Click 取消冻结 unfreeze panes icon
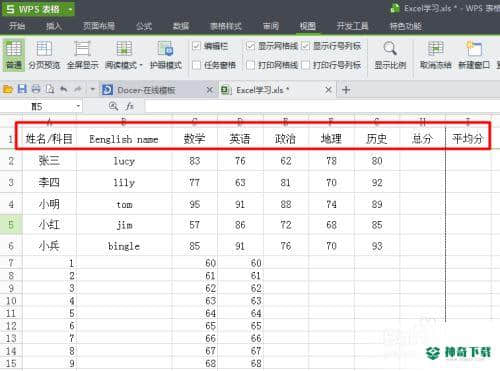The height and width of the screenshot is (371, 500). (435, 54)
